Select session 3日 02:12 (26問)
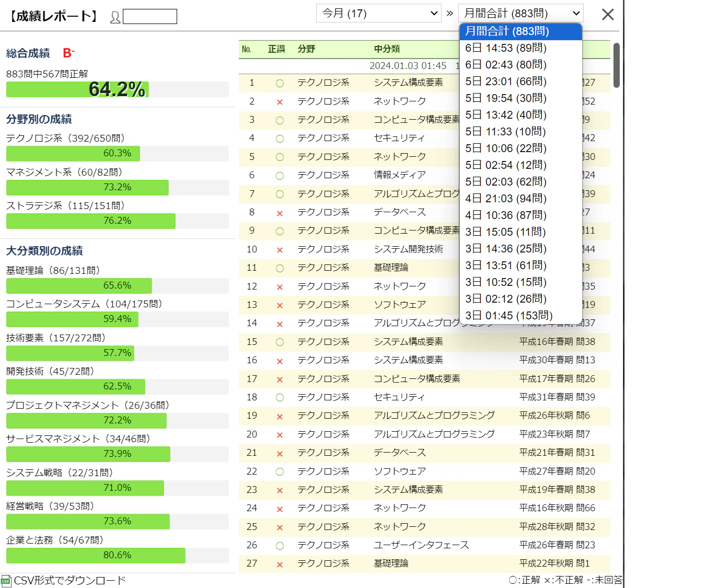This screenshot has width=707, height=588. [521, 299]
